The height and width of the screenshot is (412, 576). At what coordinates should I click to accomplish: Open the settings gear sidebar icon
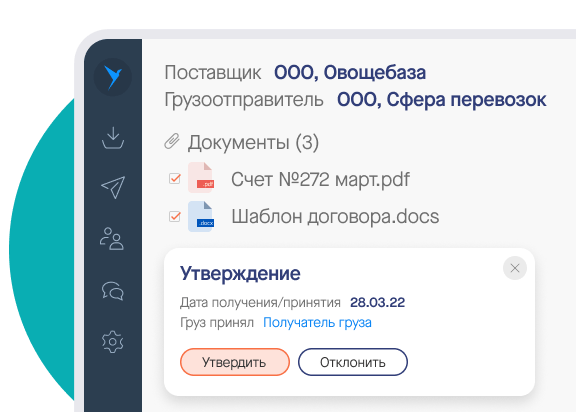point(113,342)
